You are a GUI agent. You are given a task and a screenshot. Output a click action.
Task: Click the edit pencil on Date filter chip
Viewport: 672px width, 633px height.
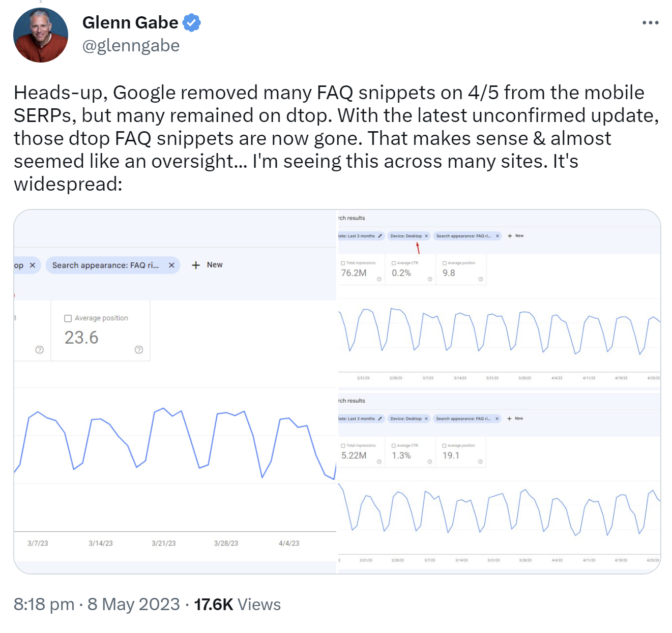[x=379, y=235]
